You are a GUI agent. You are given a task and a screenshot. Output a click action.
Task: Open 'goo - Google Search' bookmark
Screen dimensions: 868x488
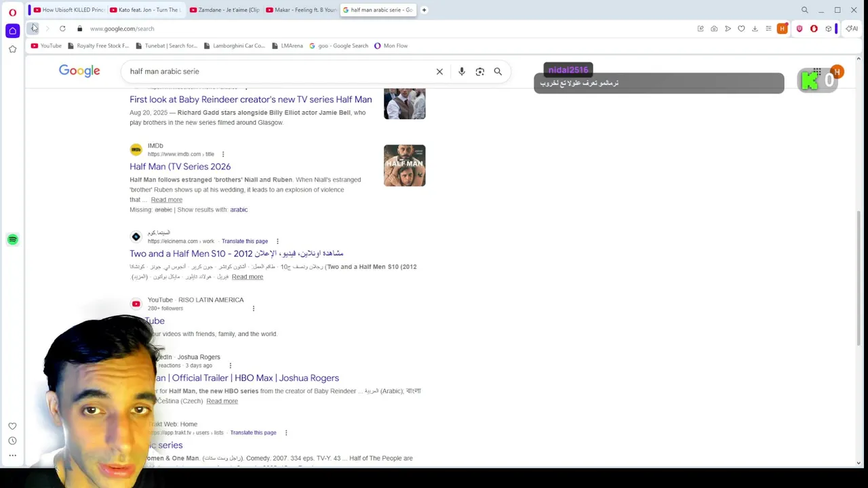[338, 45]
